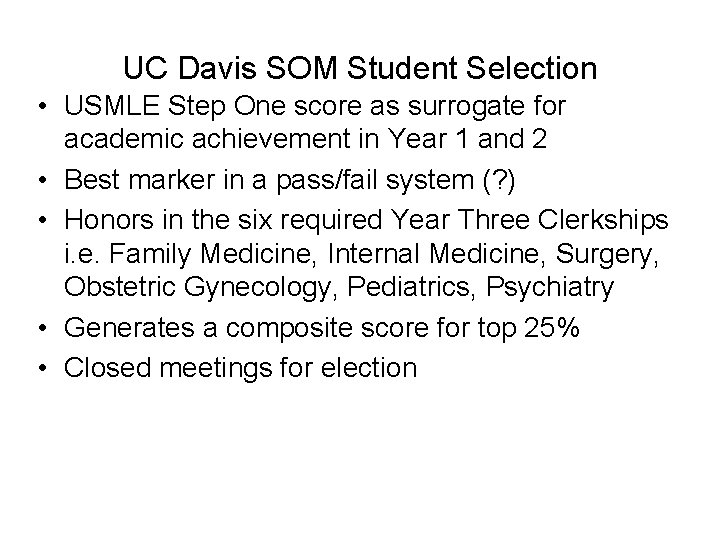Viewport: 720px width, 540px height.
Task: Click the line 'Closed meetings for election'
Action: [x=240, y=368]
